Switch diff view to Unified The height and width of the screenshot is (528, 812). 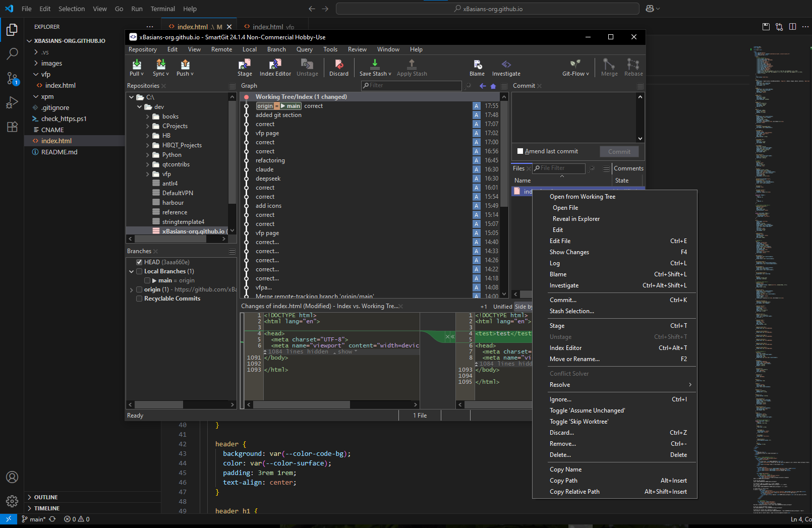502,307
